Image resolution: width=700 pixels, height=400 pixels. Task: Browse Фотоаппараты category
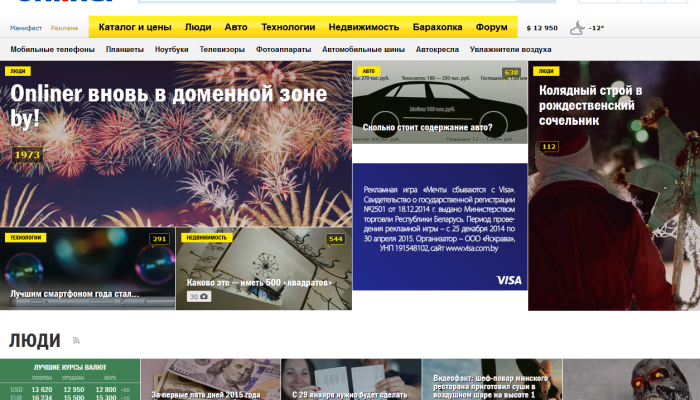(283, 50)
